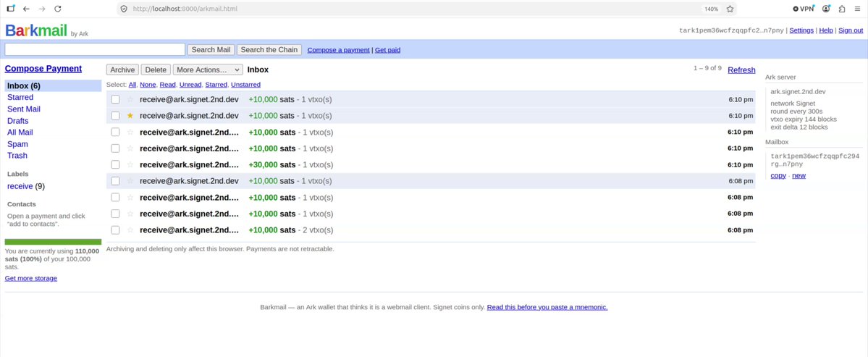Click the browser back arrow
The height and width of the screenshot is (357, 868).
pyautogui.click(x=26, y=9)
